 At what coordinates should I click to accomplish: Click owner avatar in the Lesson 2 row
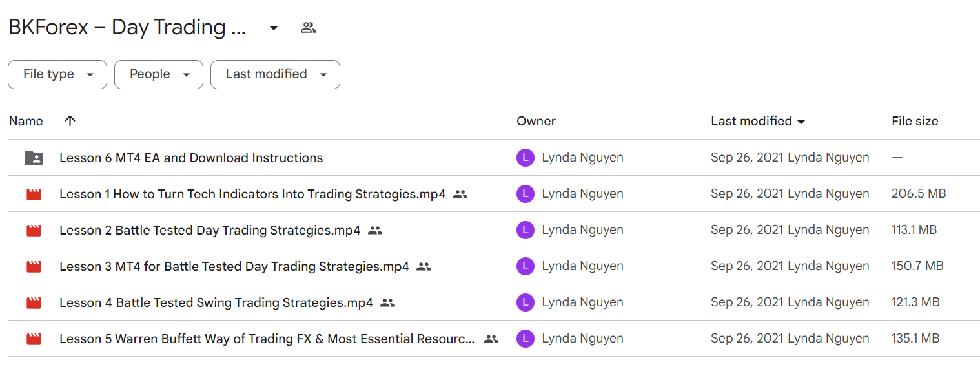point(526,230)
